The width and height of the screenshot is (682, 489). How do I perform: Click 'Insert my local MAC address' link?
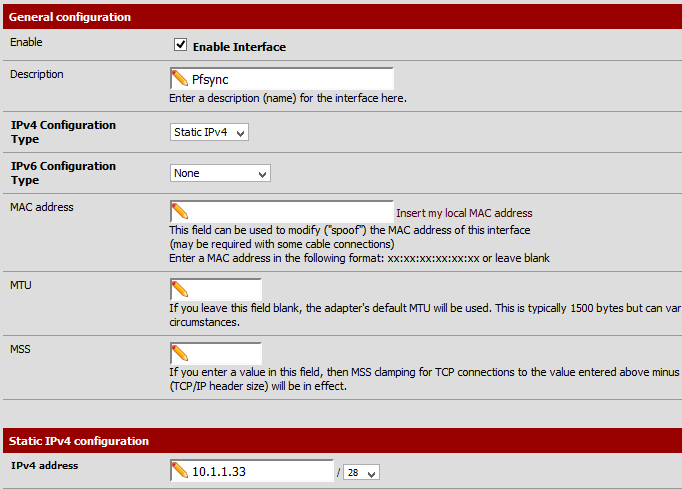tap(464, 213)
